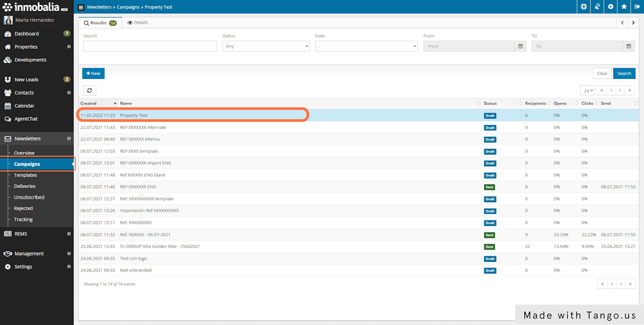Change the page size dropdown showing 24
644x325 pixels.
pyautogui.click(x=588, y=91)
